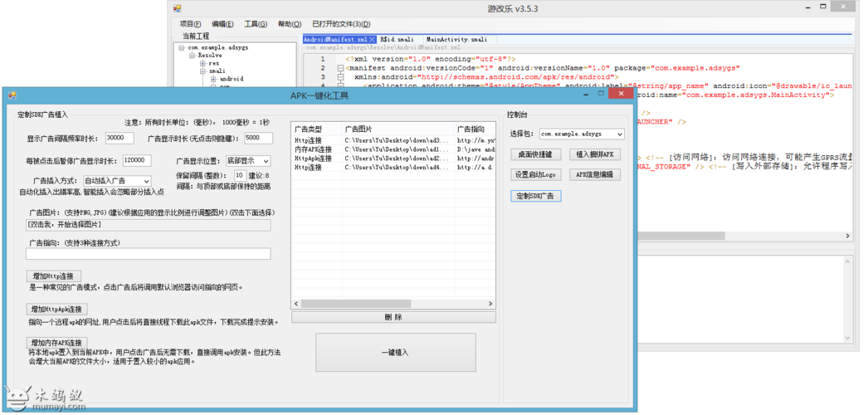Click the code editor right scroll arrow
Screen dimensions: 868x415
847,236
